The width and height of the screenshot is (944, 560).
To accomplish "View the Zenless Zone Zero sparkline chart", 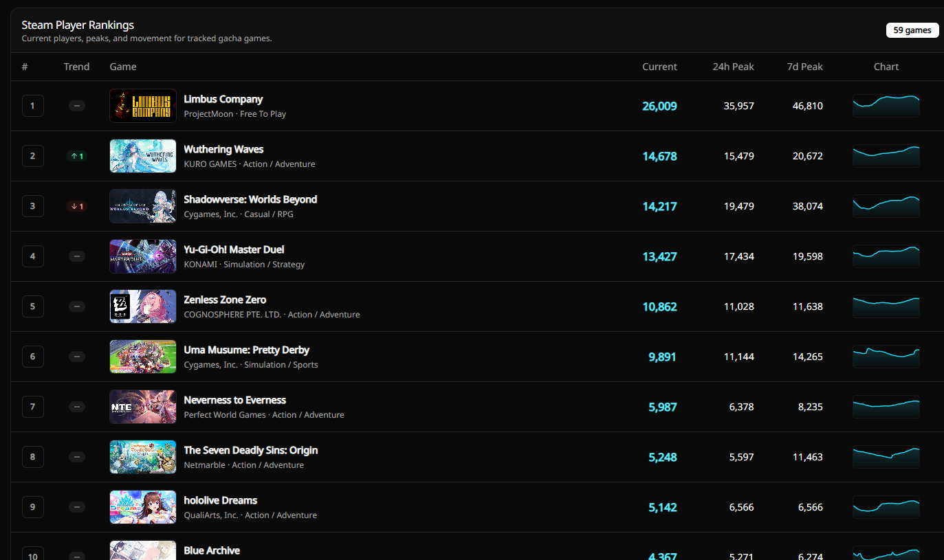I will point(886,306).
